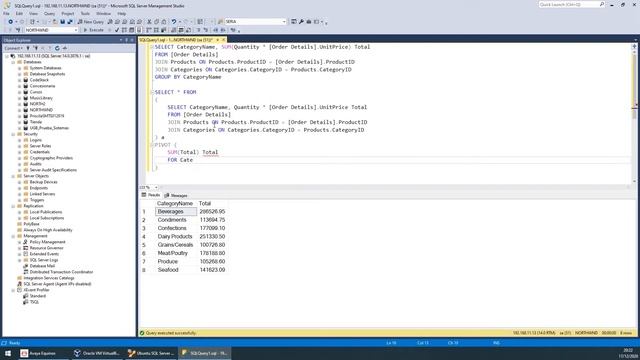Click the Save icon in toolbar

pos(62,22)
